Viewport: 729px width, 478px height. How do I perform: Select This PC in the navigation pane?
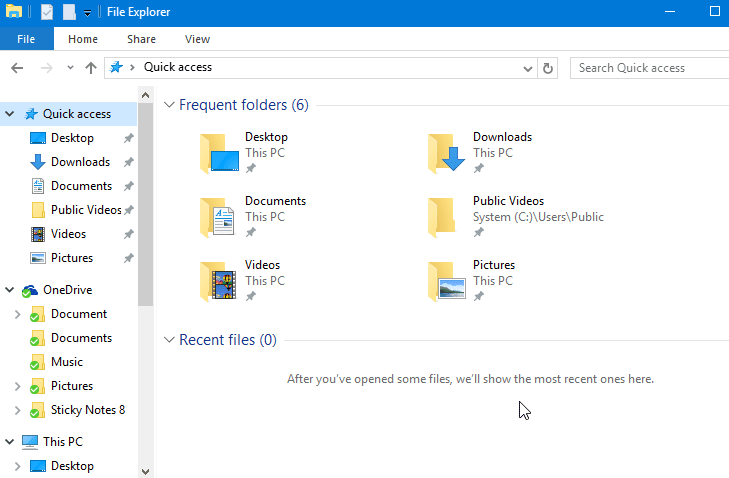click(62, 442)
